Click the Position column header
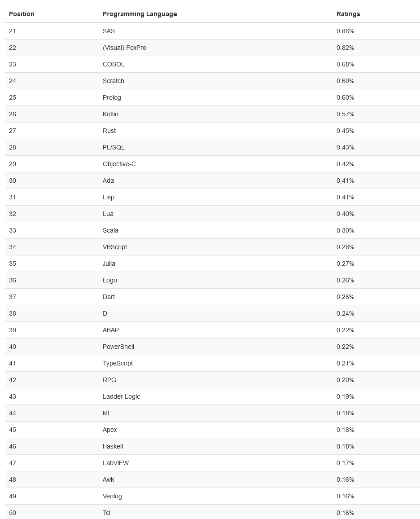The width and height of the screenshot is (420, 519). (x=22, y=14)
